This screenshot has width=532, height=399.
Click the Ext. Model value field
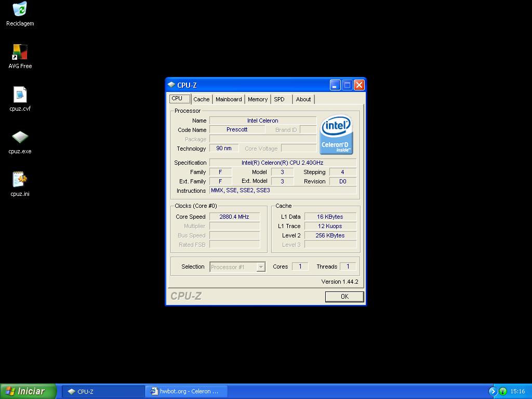coord(282,181)
